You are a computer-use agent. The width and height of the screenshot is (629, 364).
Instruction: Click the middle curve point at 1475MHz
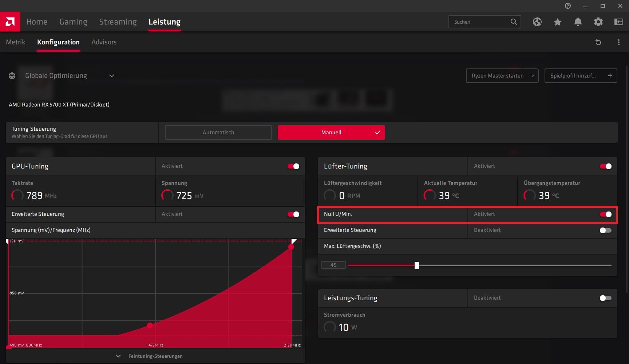click(150, 325)
